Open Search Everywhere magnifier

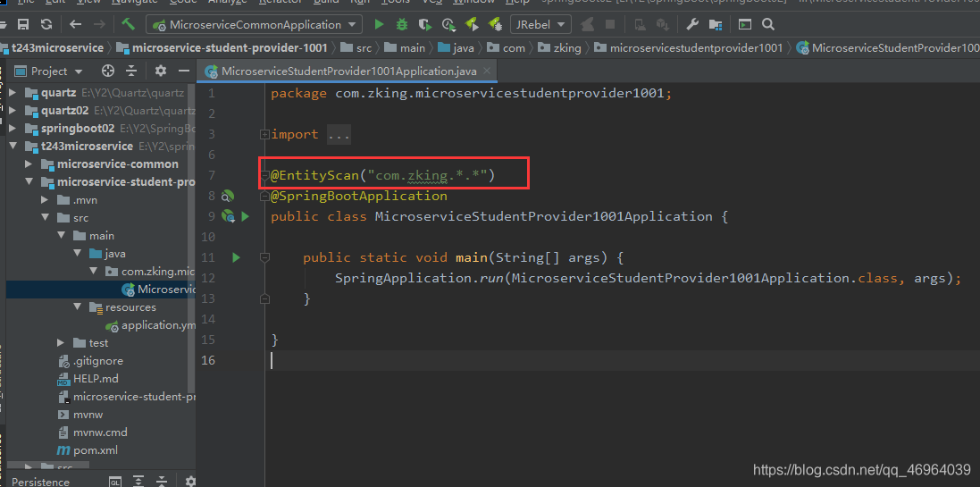769,25
